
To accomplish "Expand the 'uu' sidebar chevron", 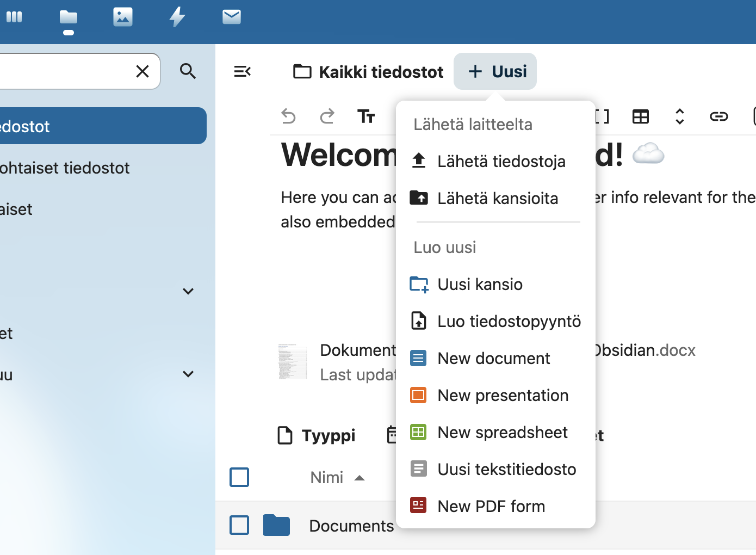I will pyautogui.click(x=188, y=374).
